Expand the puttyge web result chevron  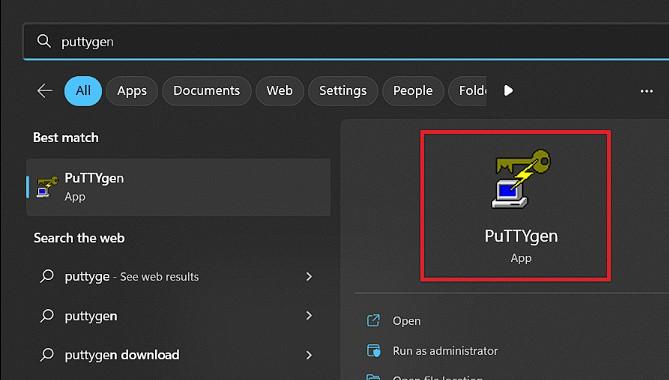309,276
